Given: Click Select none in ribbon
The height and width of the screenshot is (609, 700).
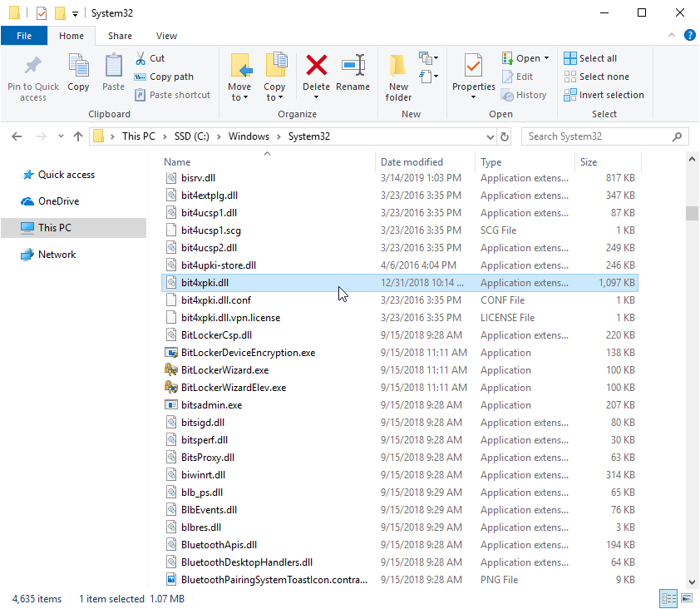Looking at the screenshot, I should tap(596, 77).
